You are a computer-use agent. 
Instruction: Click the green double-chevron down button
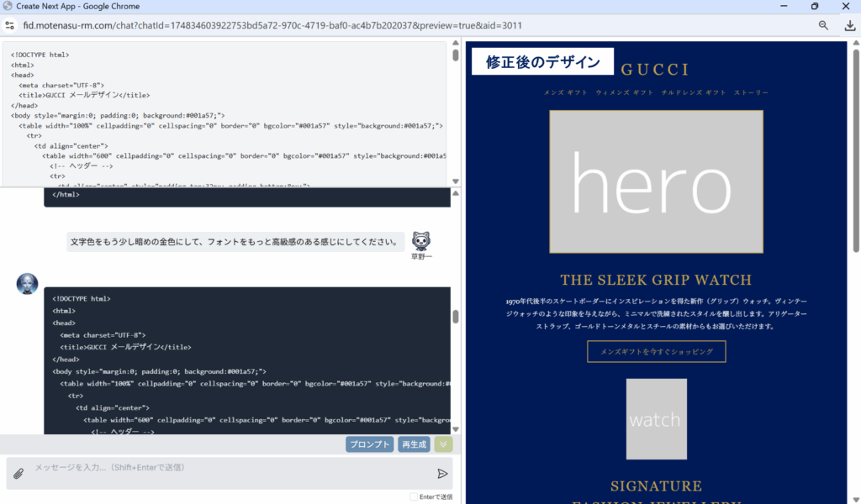[443, 444]
